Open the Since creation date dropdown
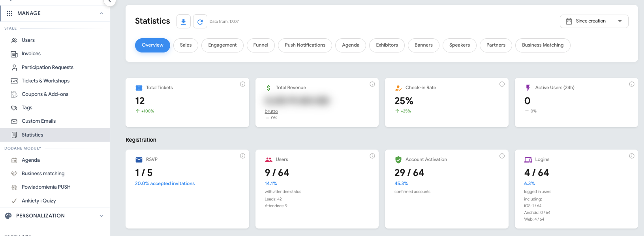The width and height of the screenshot is (644, 236). (x=594, y=21)
